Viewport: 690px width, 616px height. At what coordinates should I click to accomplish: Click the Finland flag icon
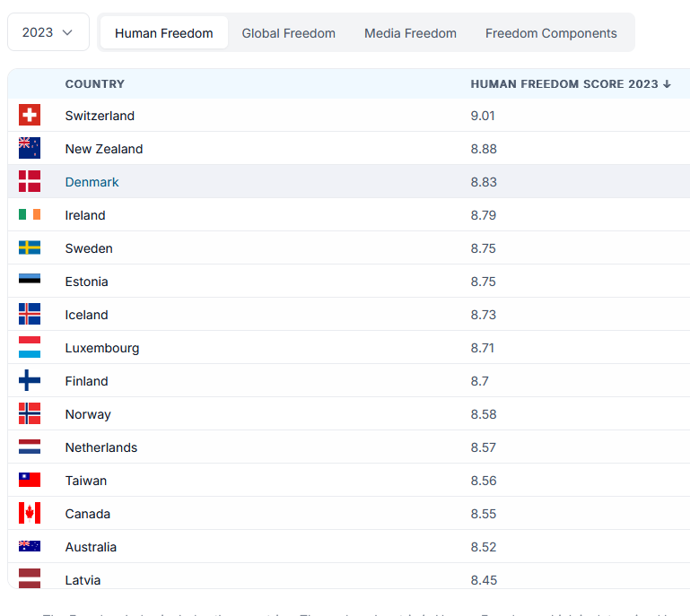tap(30, 381)
